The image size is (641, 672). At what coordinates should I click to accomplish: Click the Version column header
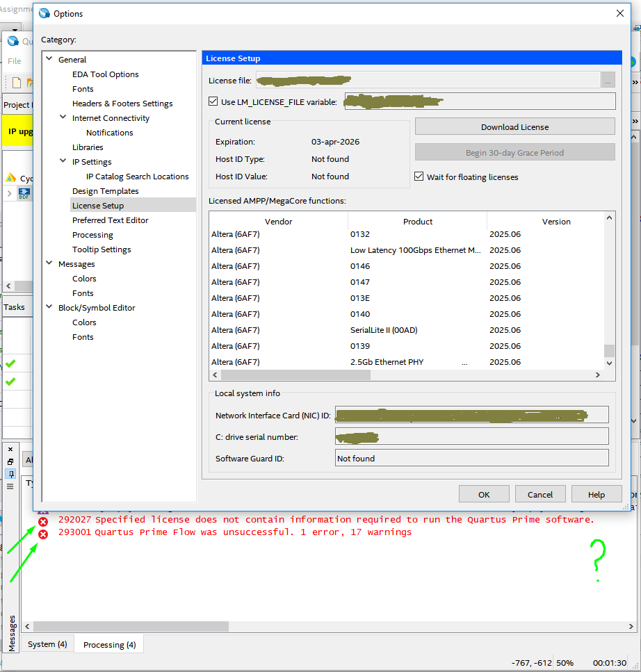(x=556, y=221)
